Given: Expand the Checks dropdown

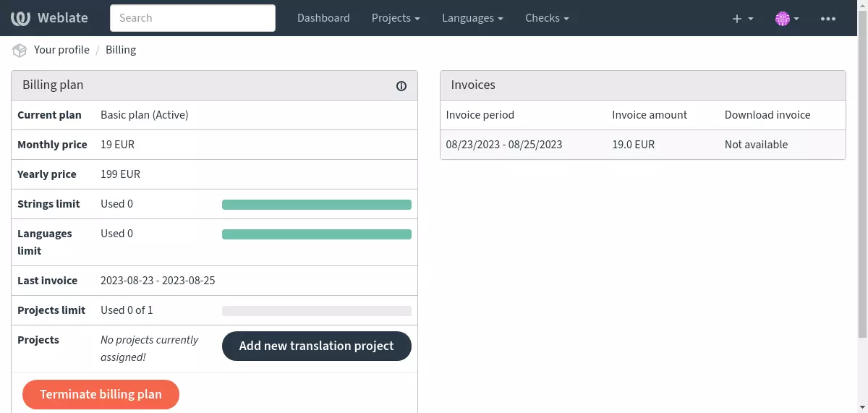Looking at the screenshot, I should click(x=547, y=18).
